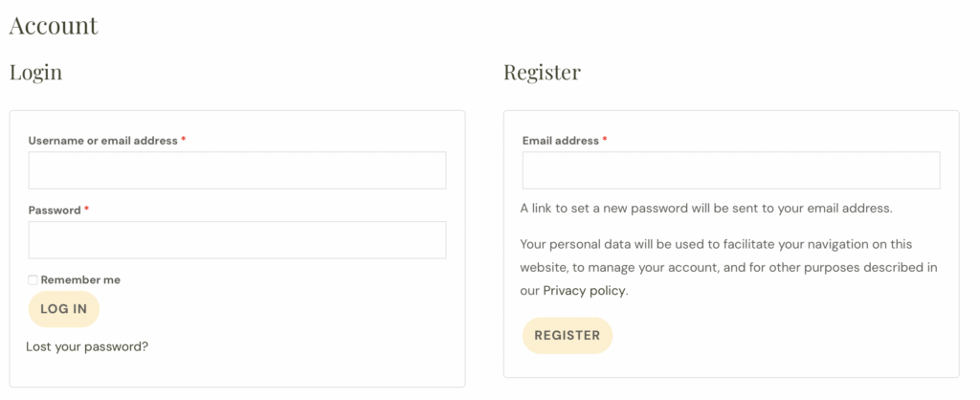The height and width of the screenshot is (400, 980).
Task: Click the red asterisk beside Password label
Action: point(87,211)
